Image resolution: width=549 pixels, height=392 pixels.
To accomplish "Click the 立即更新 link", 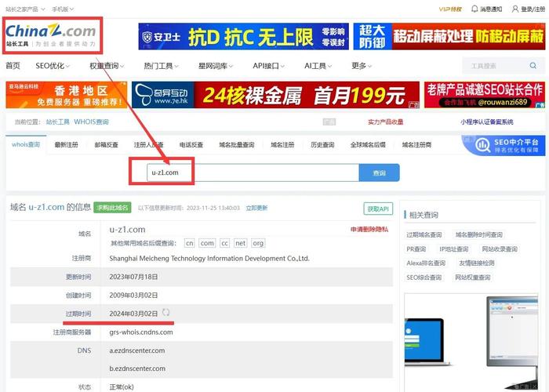I will 256,208.
